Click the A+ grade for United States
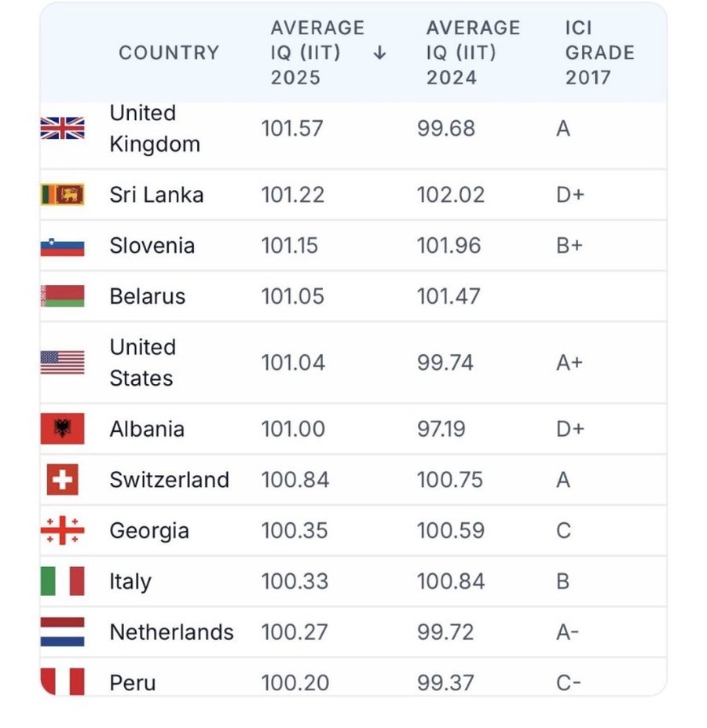 (569, 362)
